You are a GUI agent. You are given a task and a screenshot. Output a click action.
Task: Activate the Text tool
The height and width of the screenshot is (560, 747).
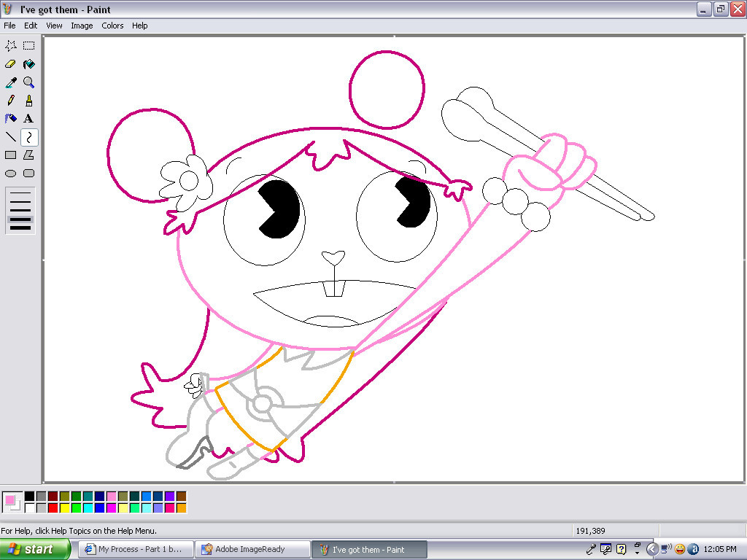pos(29,119)
